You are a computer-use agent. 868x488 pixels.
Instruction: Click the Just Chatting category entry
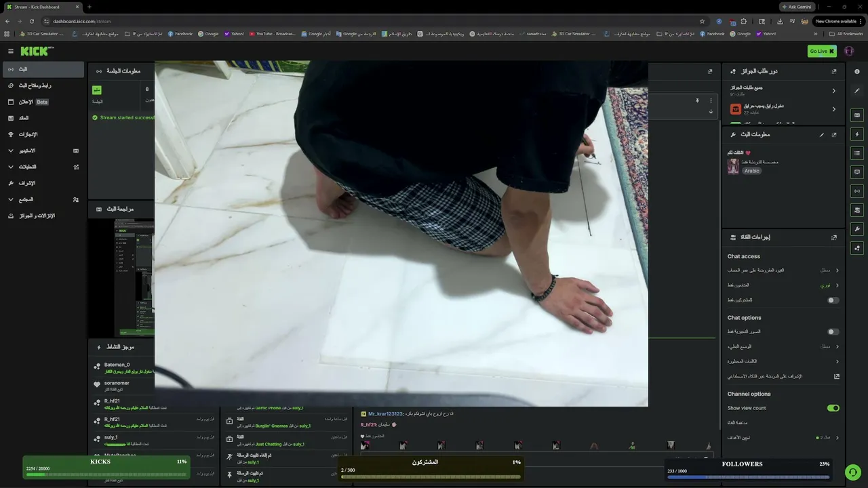268,444
